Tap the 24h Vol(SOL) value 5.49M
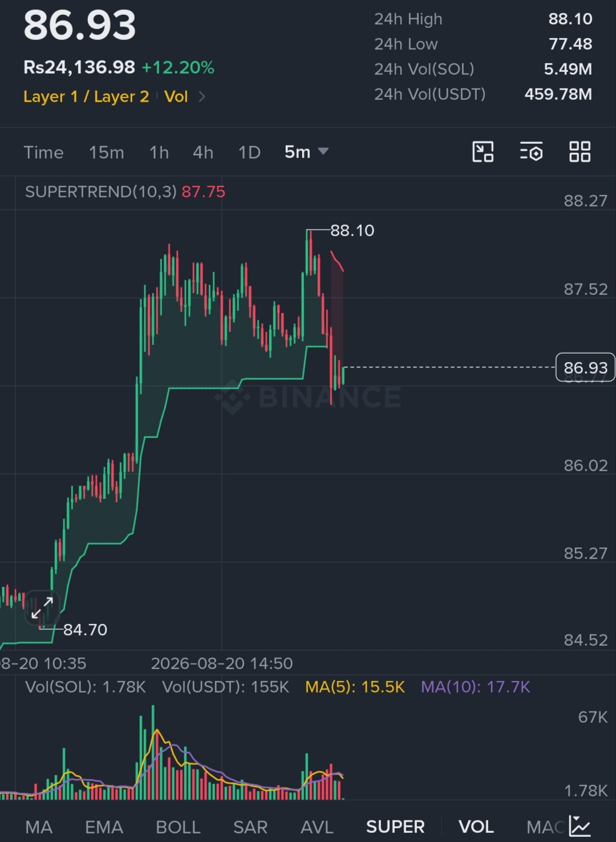The image size is (616, 842). pos(568,69)
